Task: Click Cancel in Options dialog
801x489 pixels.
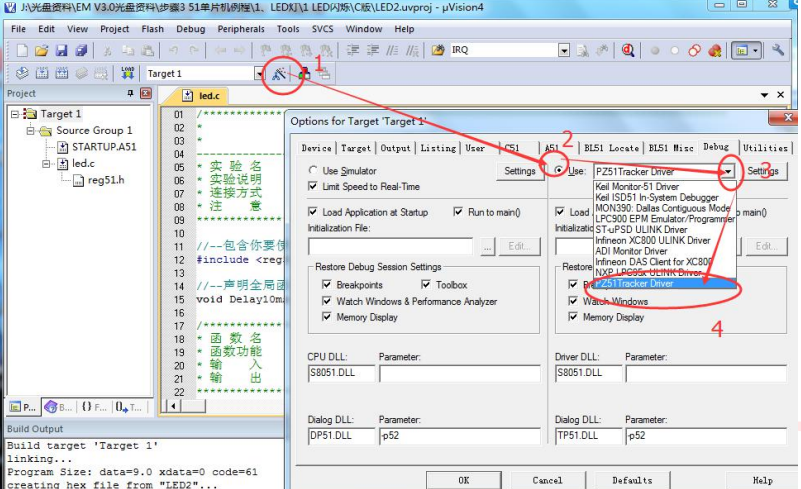Action: coord(547,480)
